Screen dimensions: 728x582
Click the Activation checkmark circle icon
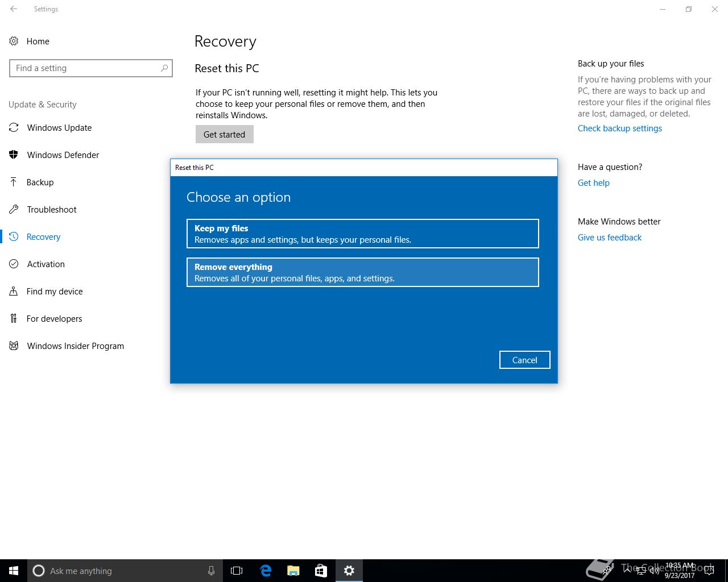(14, 264)
